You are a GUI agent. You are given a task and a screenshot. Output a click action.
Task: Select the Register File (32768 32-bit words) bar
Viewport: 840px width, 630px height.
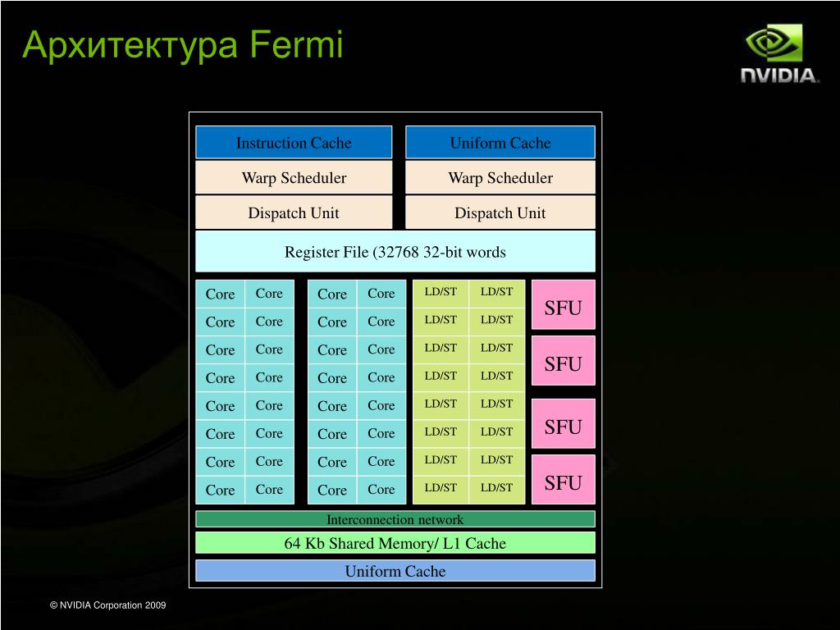pyautogui.click(x=395, y=252)
